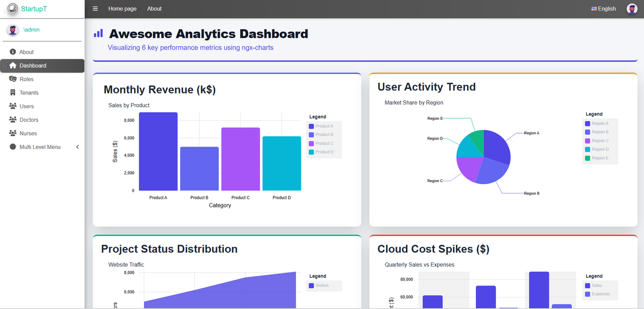
Task: Open the sidebar About page entry
Action: click(42, 52)
